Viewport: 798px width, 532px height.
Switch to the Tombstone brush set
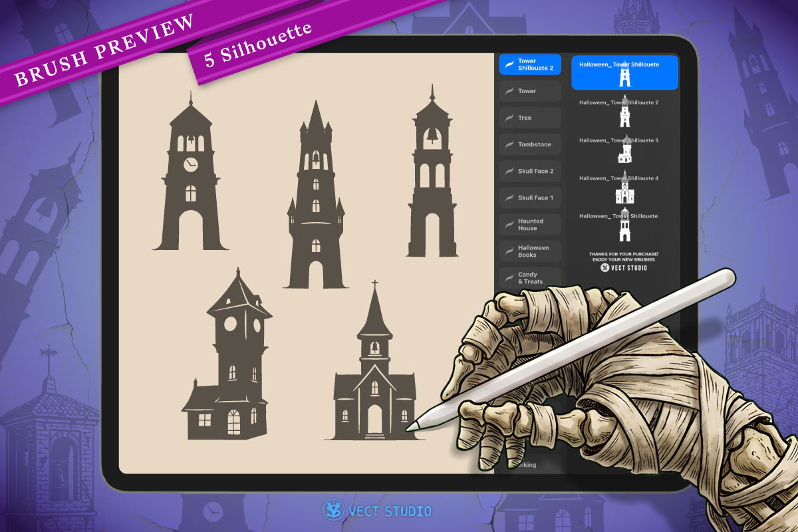(x=530, y=144)
